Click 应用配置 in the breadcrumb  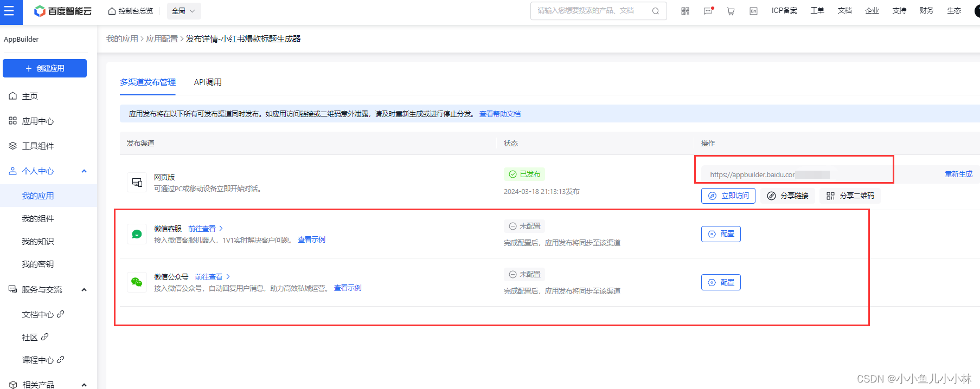(162, 39)
